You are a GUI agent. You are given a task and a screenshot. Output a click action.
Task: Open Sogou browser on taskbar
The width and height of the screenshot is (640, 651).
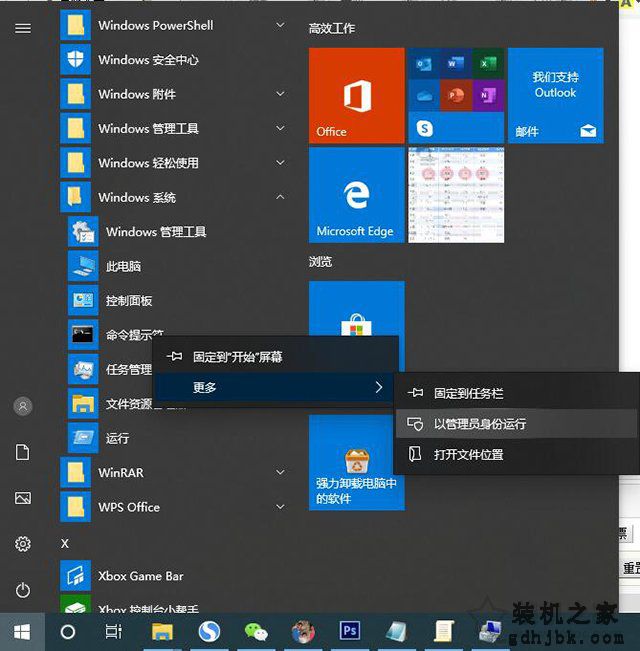[209, 632]
